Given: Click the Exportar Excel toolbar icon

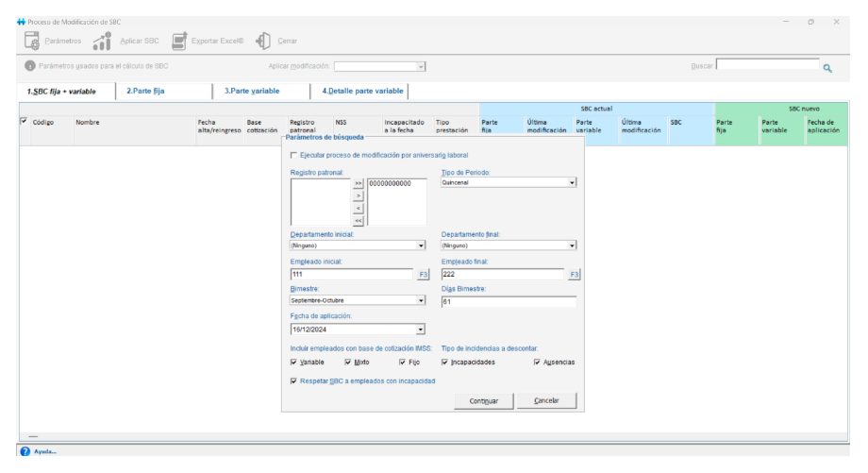Looking at the screenshot, I should (179, 41).
